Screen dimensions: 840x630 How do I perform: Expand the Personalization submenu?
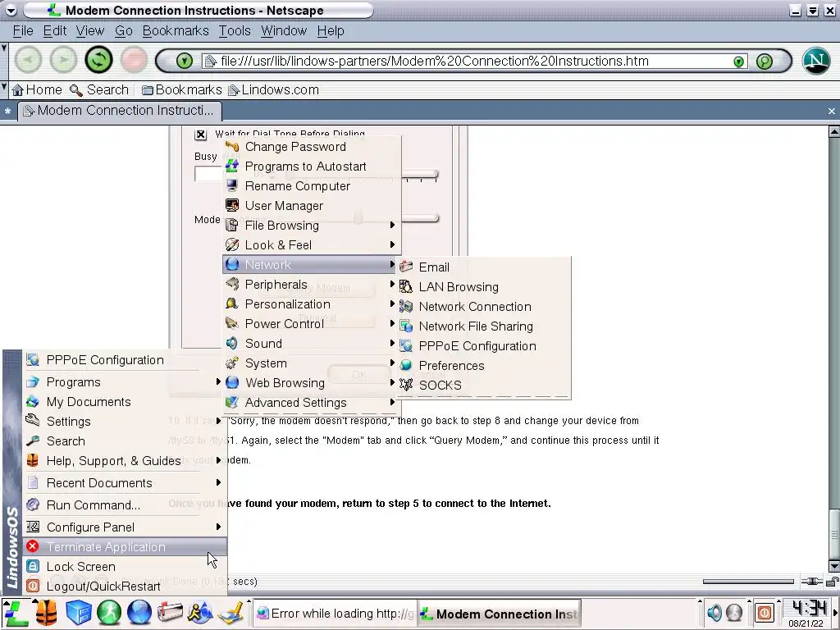(x=311, y=304)
